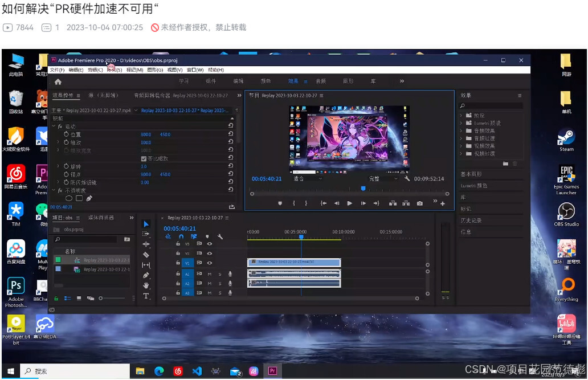Screen dimensions: 588x380
Task: Add marker in program monitor
Action: (280, 203)
